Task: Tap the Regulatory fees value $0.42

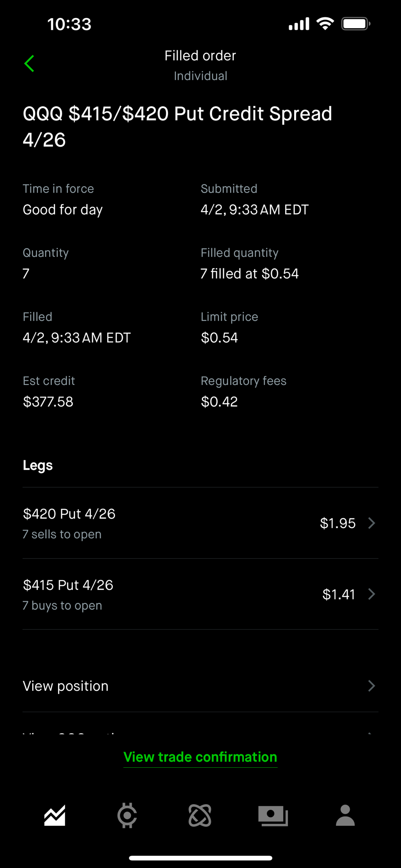Action: coord(219,402)
